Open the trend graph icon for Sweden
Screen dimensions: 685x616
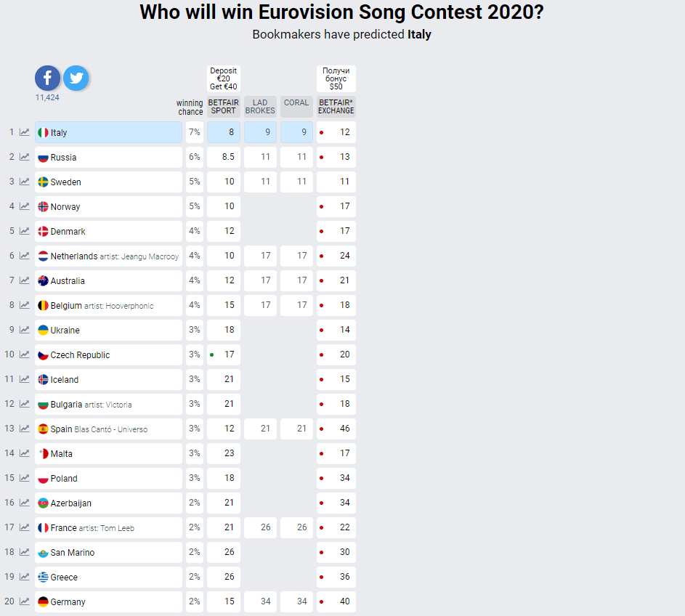click(x=25, y=182)
